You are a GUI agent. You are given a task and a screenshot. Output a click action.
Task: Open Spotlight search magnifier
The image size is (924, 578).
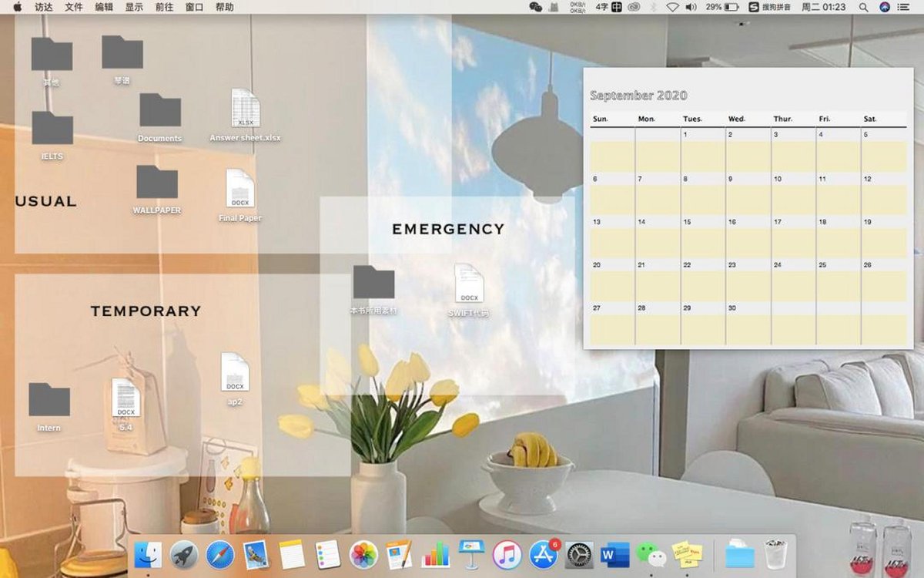coord(864,7)
